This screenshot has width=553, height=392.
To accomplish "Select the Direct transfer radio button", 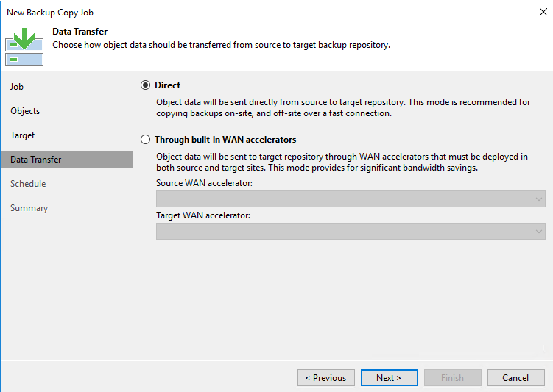I will 145,85.
